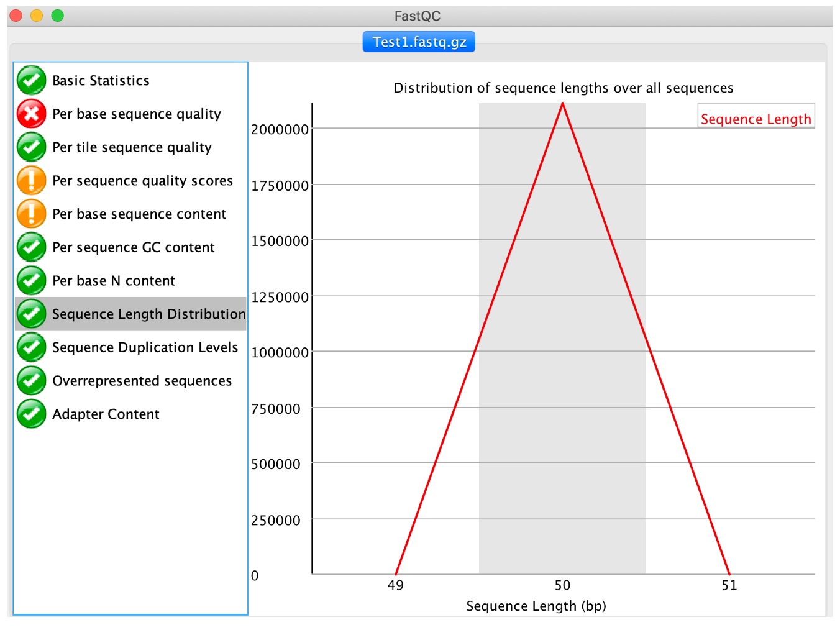Click the green check icon for Sequence Duplication Levels
Viewport: 840px width, 630px height.
(31, 347)
